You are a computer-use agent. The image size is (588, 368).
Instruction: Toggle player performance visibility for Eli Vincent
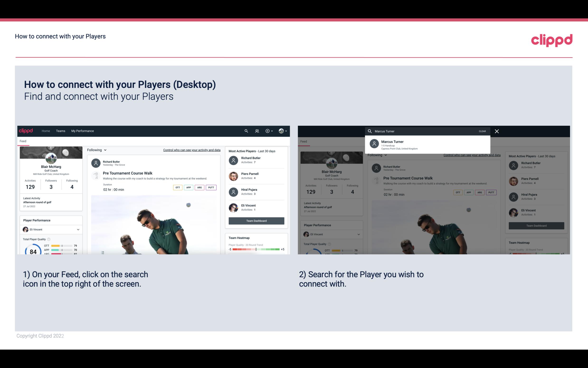78,229
